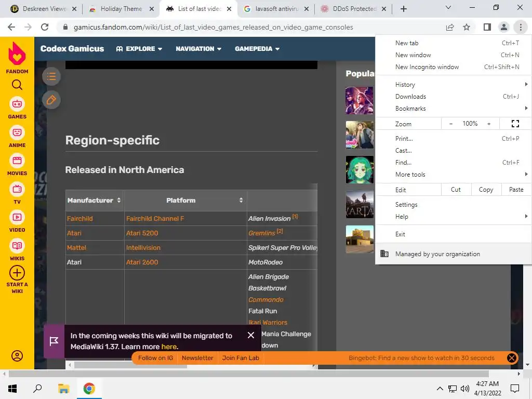Click the Windows Start button
The height and width of the screenshot is (399, 532).
tap(12, 389)
